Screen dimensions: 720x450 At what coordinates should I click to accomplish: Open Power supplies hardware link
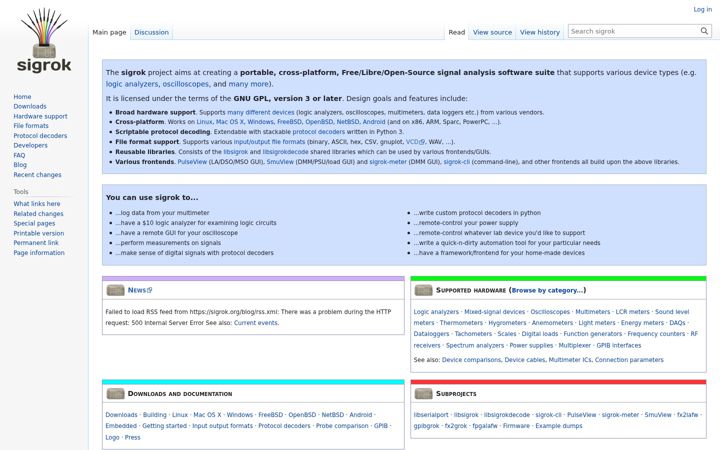tap(531, 345)
